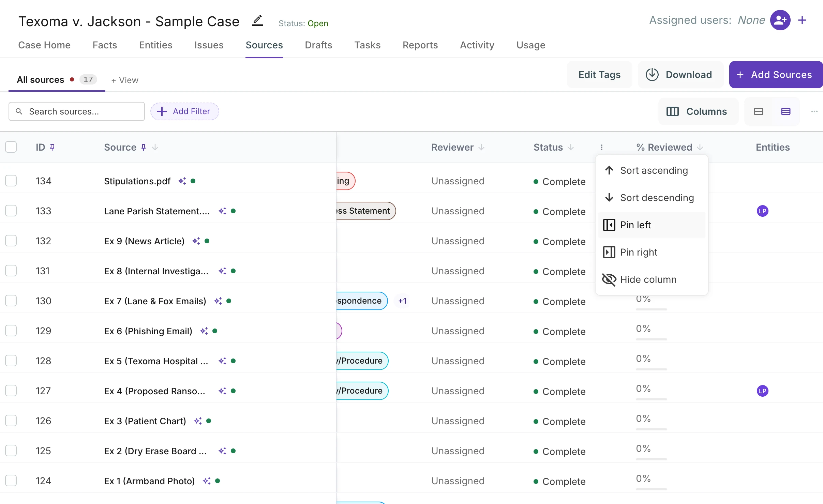Check the box for row 129
This screenshot has width=823, height=504.
[11, 331]
